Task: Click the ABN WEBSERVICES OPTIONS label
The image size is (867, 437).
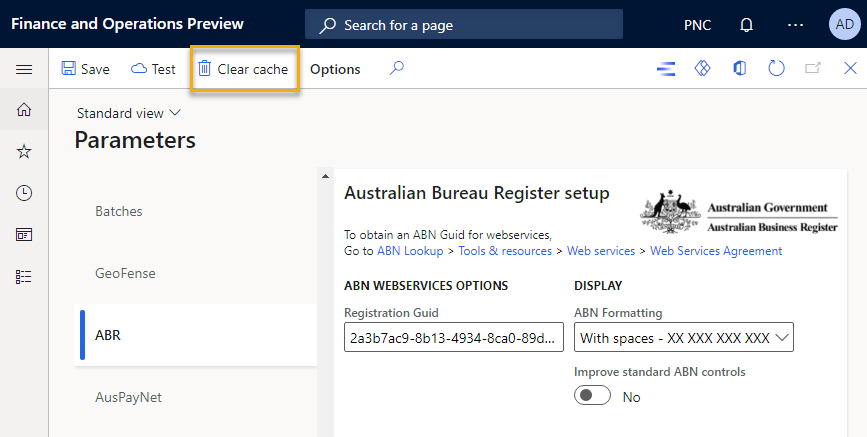Action: point(426,286)
